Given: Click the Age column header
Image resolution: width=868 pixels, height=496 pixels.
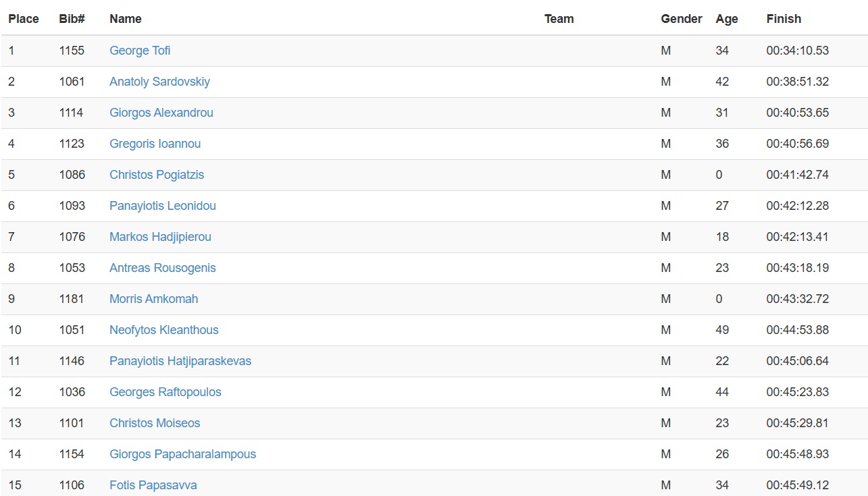Looking at the screenshot, I should click(727, 19).
